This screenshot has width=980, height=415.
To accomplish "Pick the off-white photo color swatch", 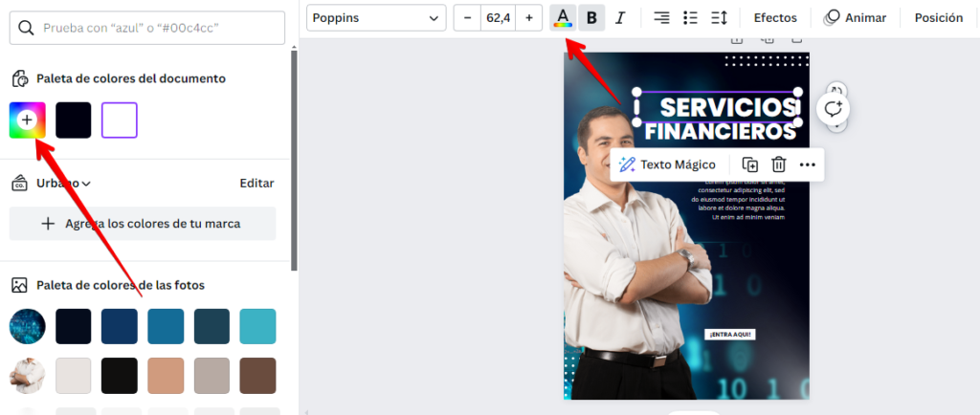I will (x=73, y=376).
